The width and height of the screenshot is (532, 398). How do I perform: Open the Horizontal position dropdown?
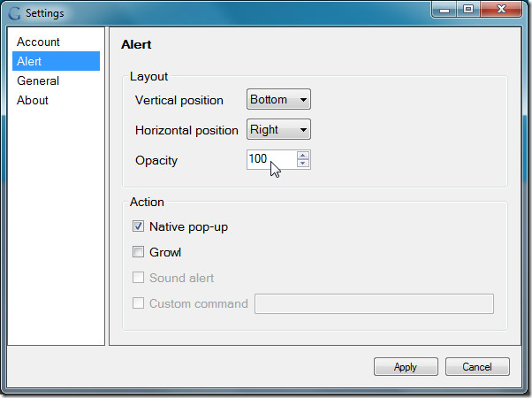point(278,129)
